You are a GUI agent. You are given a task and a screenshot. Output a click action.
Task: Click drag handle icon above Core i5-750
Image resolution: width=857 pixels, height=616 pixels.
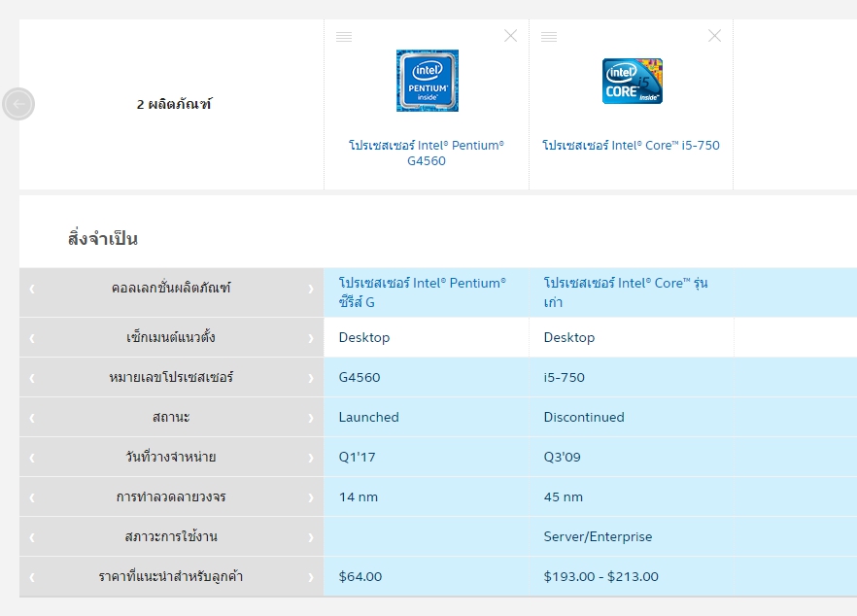pos(549,37)
